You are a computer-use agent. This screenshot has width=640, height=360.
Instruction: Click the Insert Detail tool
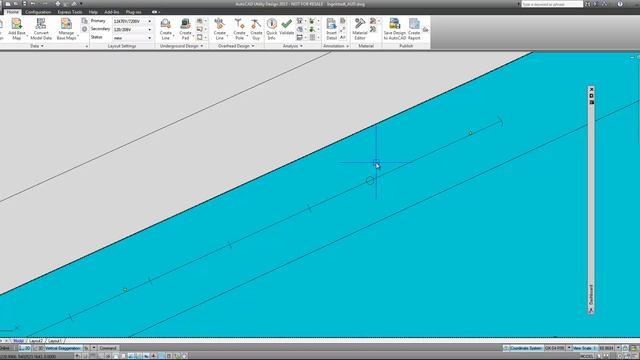(331, 29)
